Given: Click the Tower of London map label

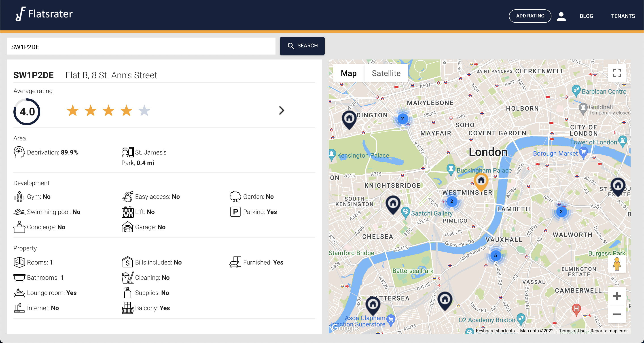Looking at the screenshot, I should (x=593, y=142).
